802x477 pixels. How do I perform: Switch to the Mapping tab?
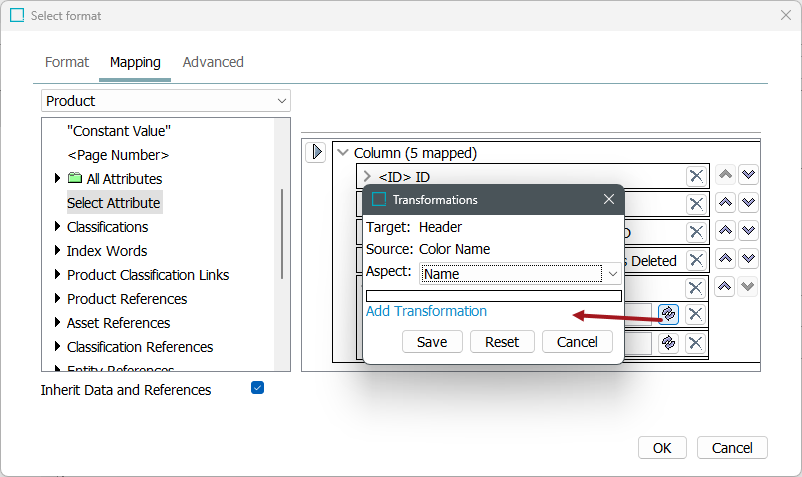135,62
